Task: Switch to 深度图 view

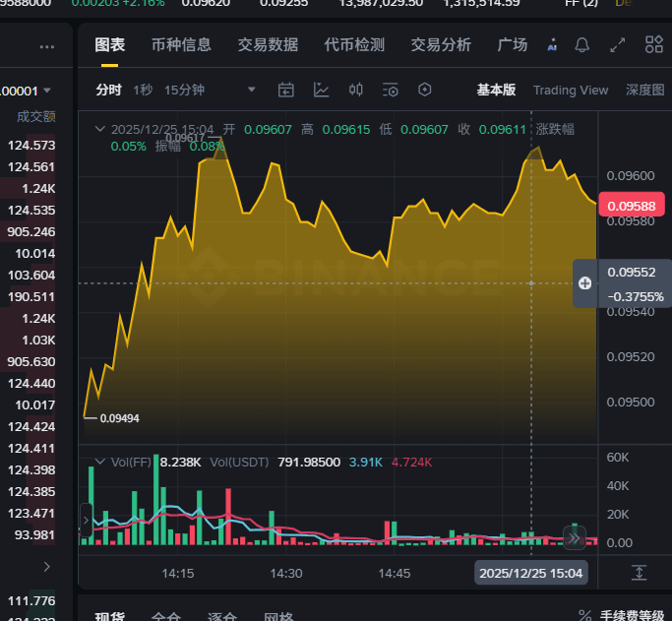Action: (x=645, y=90)
